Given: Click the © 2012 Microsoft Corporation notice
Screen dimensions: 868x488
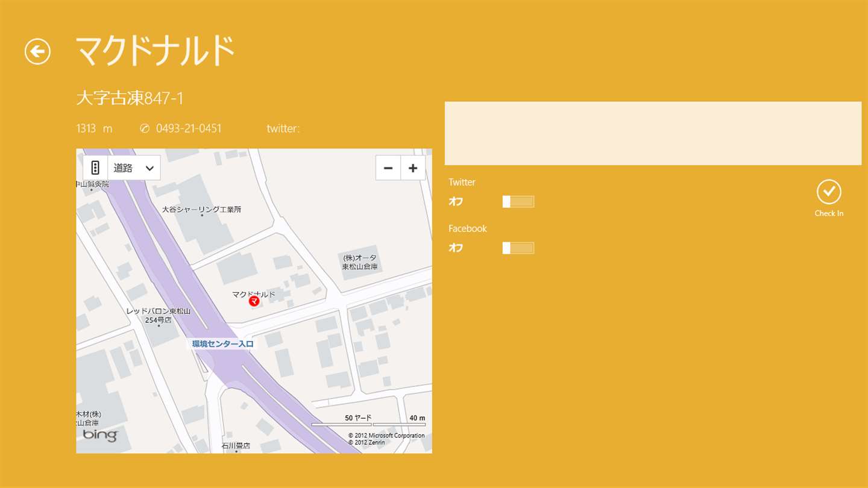Looking at the screenshot, I should [x=386, y=436].
